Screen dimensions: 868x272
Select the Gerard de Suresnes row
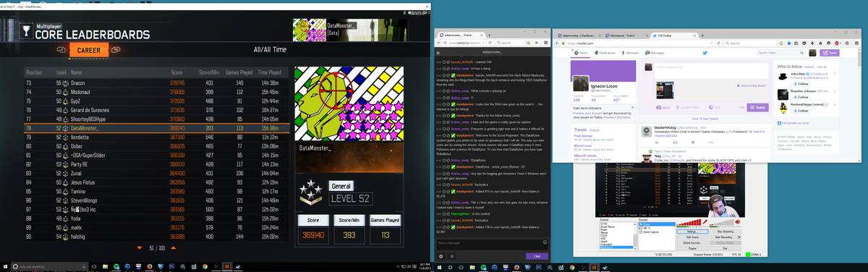(x=156, y=109)
